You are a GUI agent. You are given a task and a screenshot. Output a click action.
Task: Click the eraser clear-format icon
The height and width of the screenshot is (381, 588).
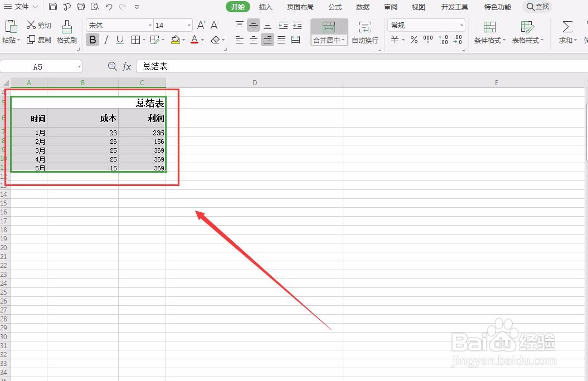215,40
